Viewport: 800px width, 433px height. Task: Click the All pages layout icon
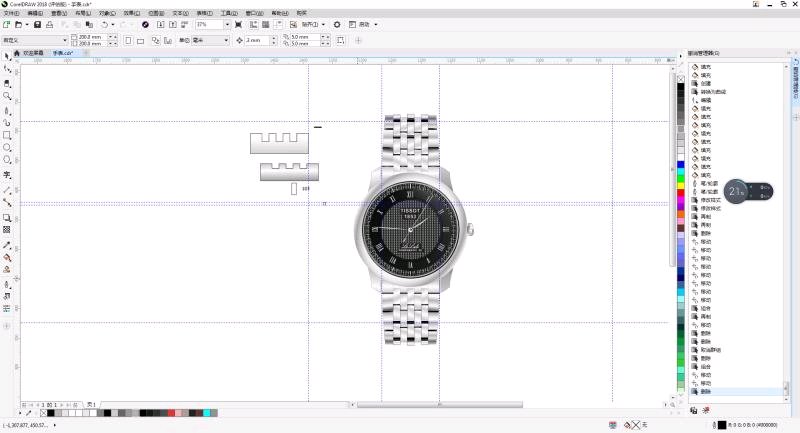(156, 40)
